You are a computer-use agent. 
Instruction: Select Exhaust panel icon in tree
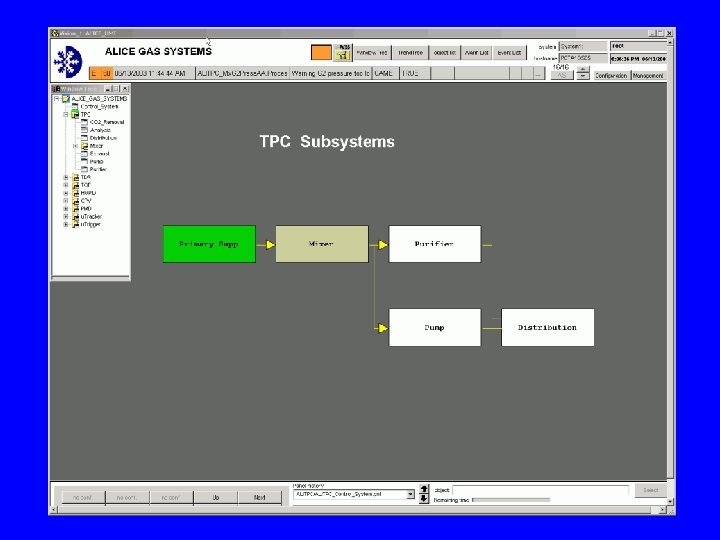pos(84,154)
